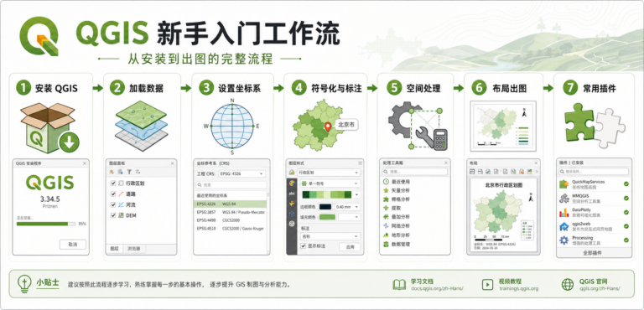This screenshot has width=644, height=310.
Task: Open the 名称 label field dropdown
Action: [330, 236]
